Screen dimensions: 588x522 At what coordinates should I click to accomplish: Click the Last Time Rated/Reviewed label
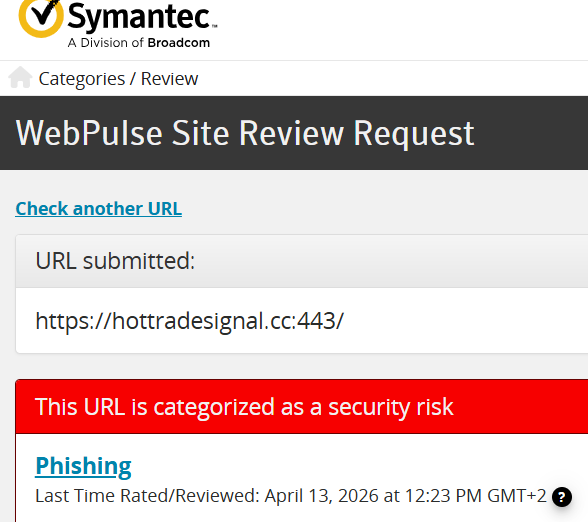click(x=147, y=496)
